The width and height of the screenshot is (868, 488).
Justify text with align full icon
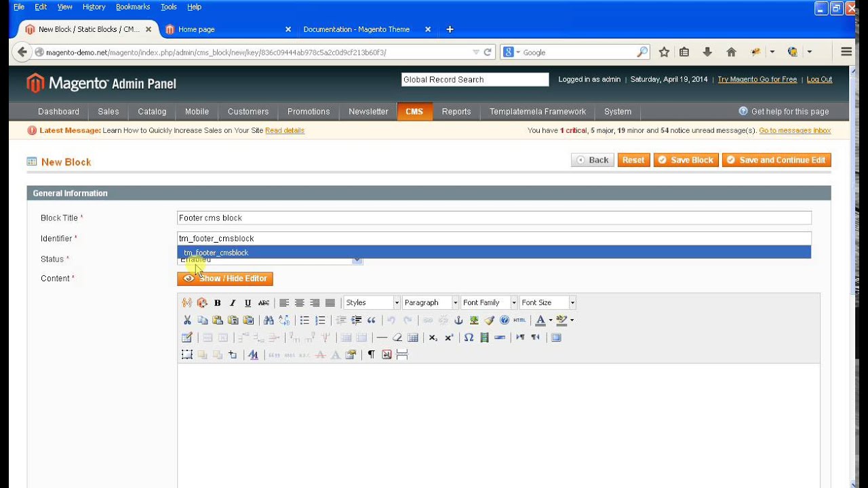[330, 303]
